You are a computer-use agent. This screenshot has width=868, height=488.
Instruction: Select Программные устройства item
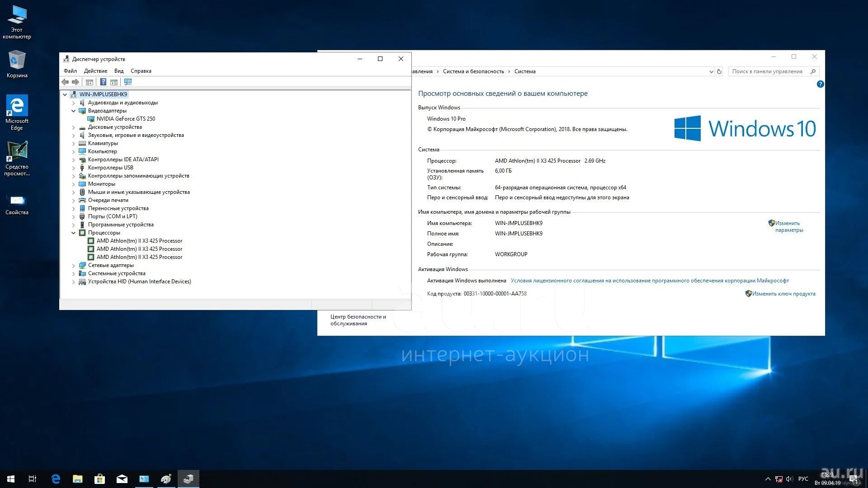pos(121,225)
